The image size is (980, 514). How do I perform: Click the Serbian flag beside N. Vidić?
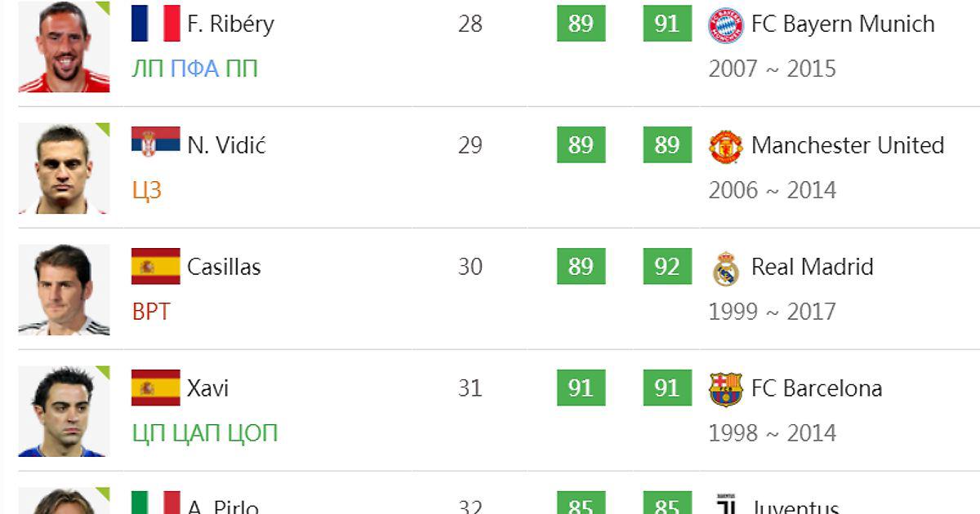tap(155, 143)
